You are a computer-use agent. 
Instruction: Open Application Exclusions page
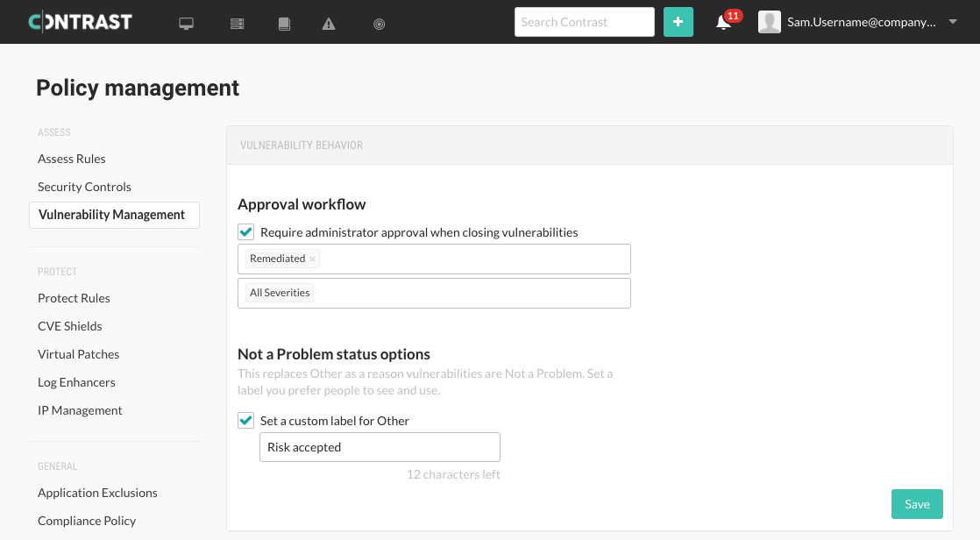pos(97,494)
